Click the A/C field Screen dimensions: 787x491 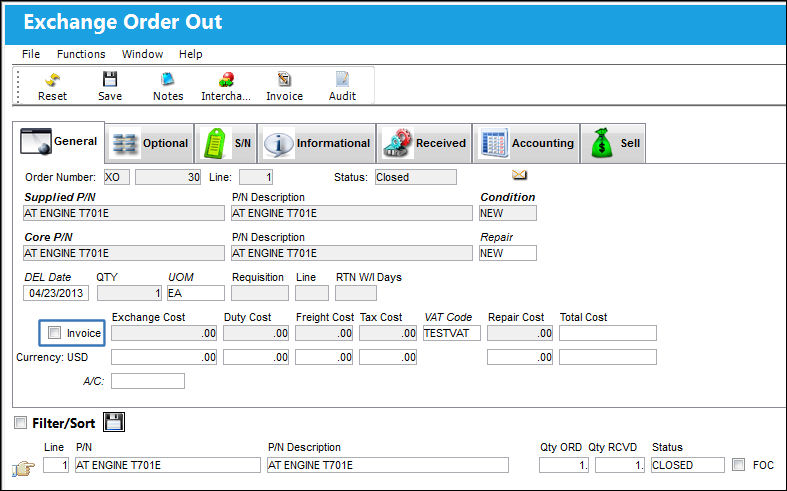[148, 381]
